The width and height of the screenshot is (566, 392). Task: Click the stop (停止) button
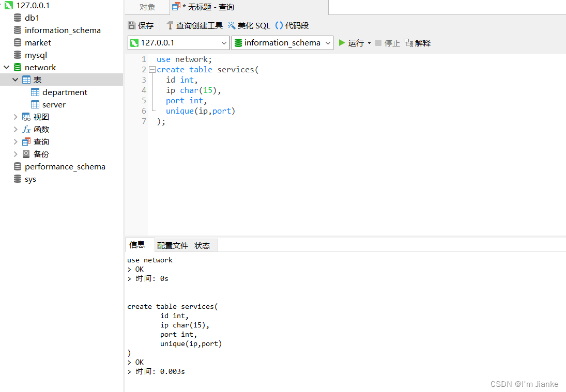pos(388,43)
